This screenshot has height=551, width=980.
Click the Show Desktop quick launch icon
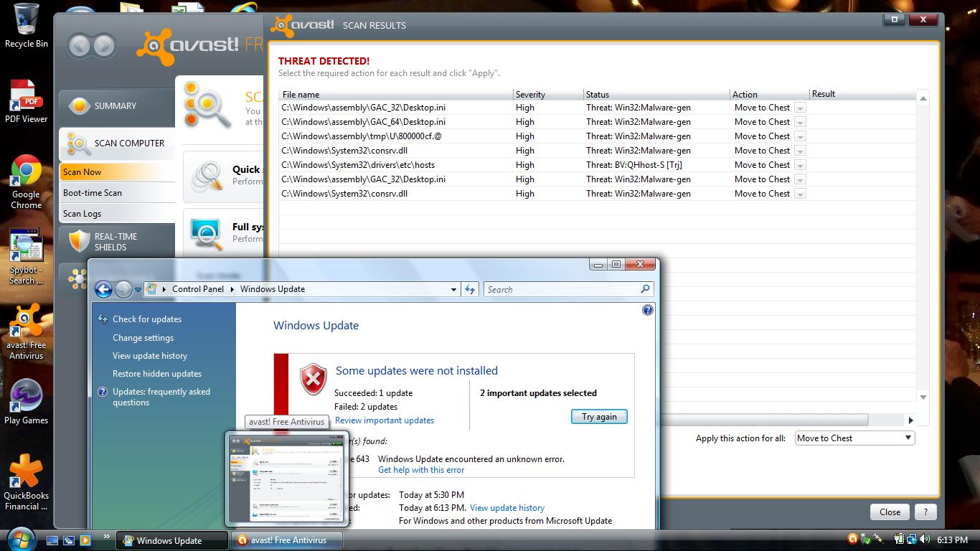52,540
